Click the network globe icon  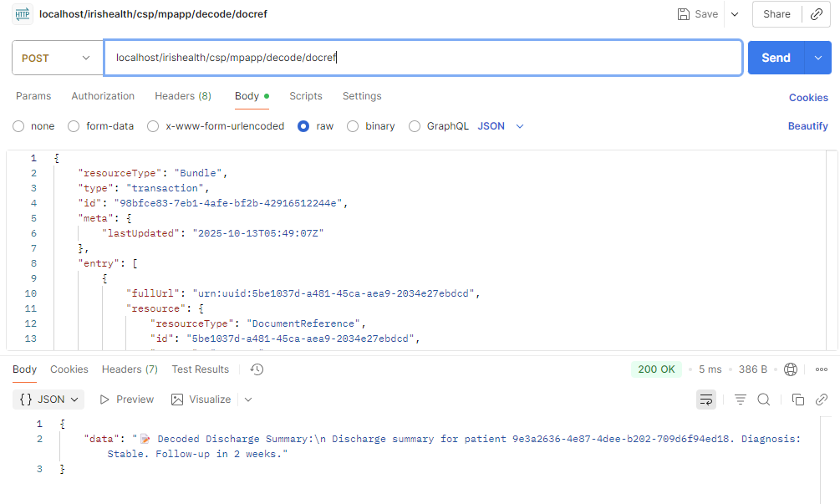791,369
